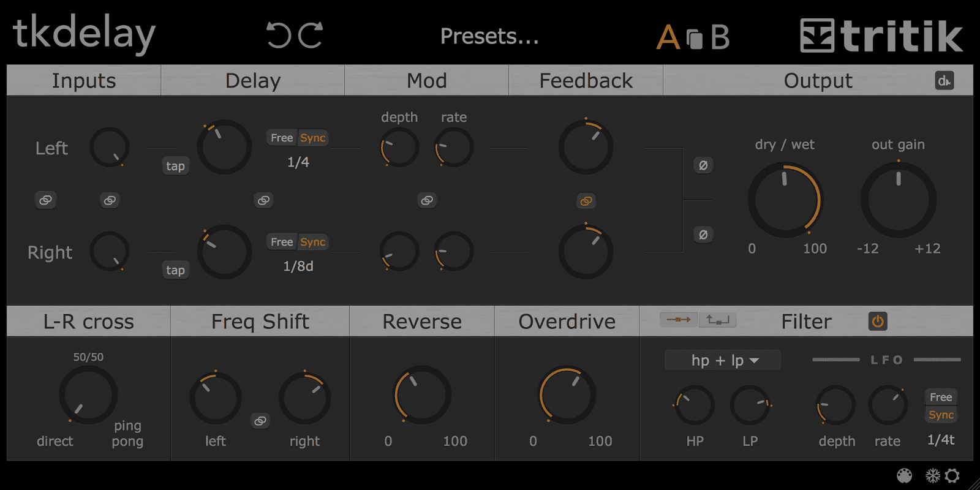This screenshot has height=490, width=980.
Task: Set Right delay to Free mode
Action: (x=282, y=242)
